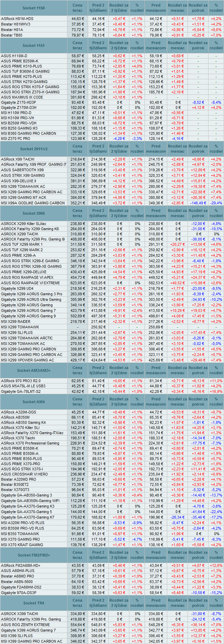Select MSI B360 GAMING PRO CARBON name

coord(29,133)
